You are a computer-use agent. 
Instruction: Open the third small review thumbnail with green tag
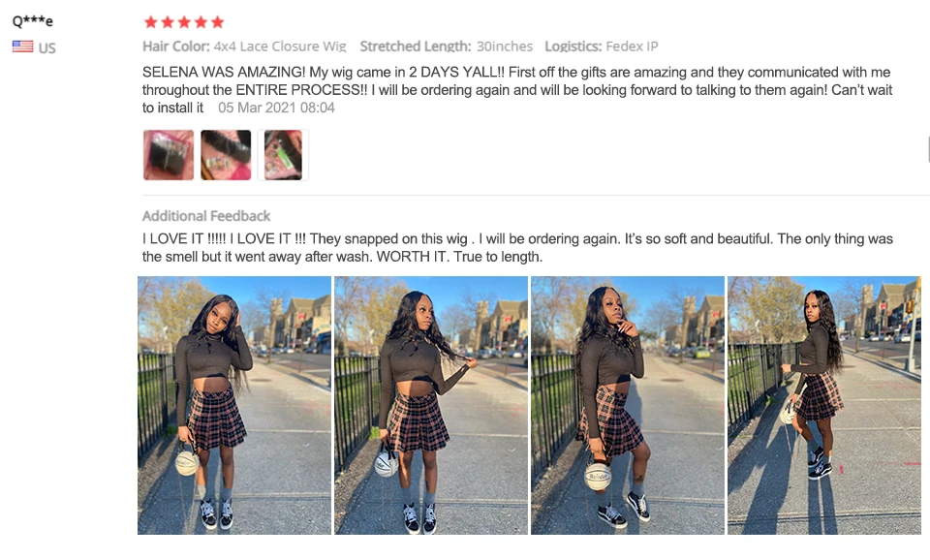[283, 155]
